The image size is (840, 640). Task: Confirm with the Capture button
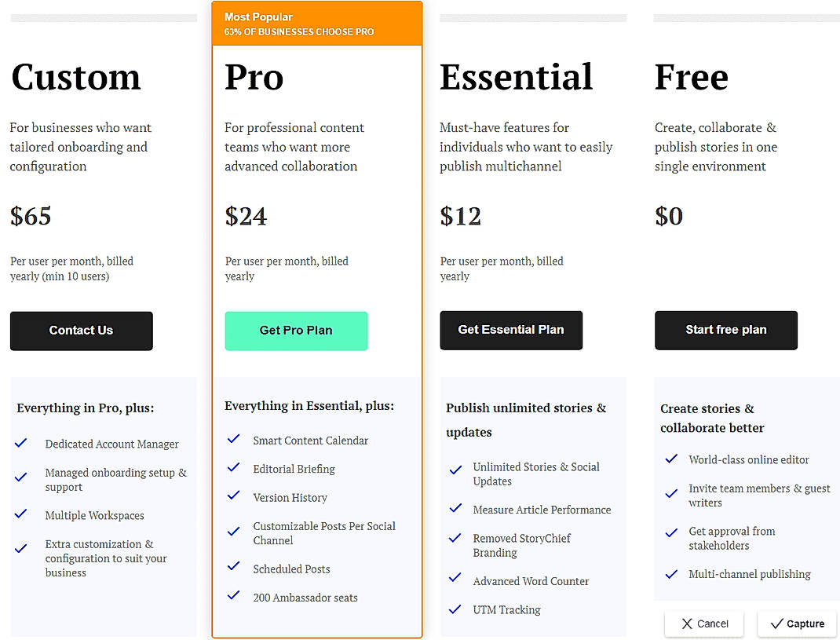pyautogui.click(x=797, y=624)
